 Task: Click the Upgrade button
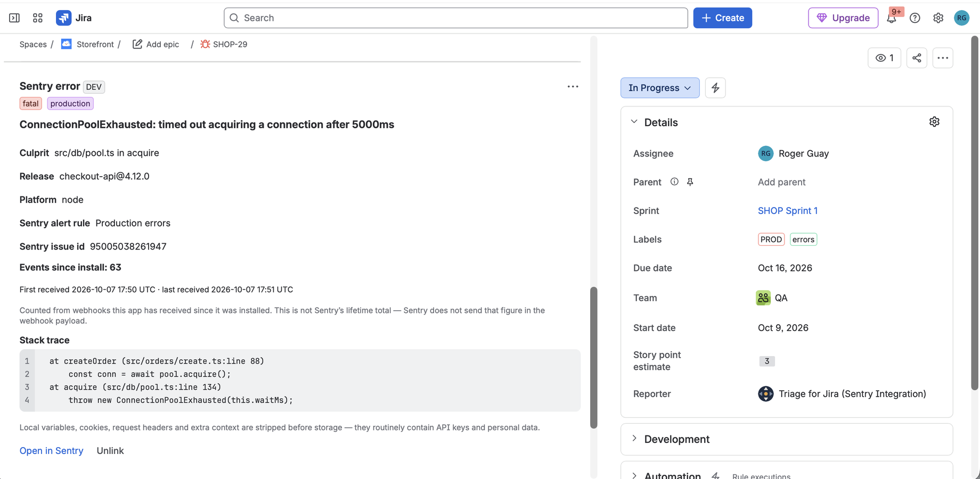click(843, 18)
